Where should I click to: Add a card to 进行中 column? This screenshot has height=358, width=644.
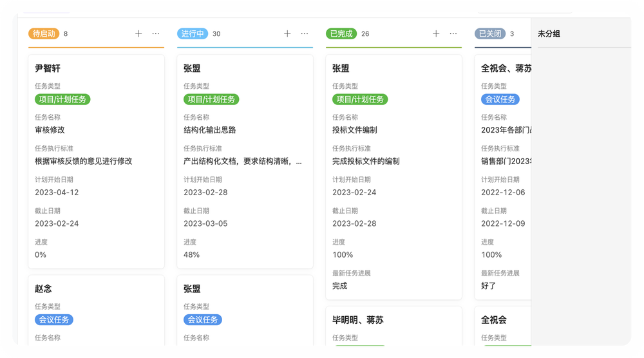[287, 33]
